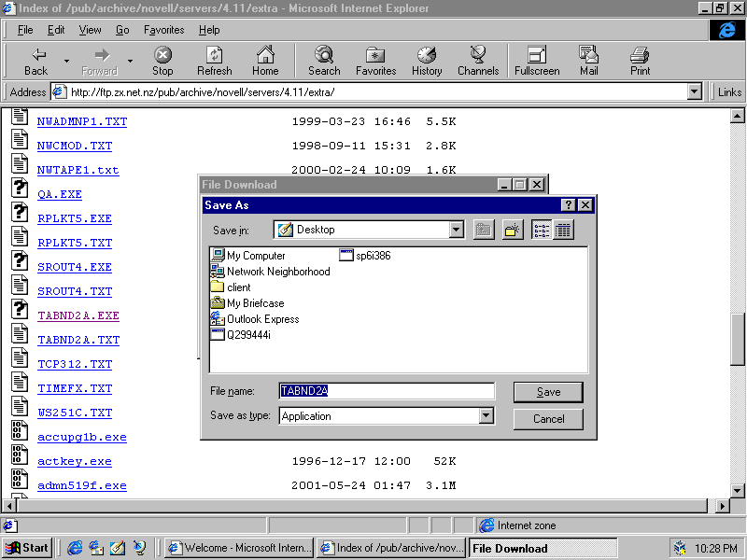This screenshot has height=560, width=747.
Task: Open the accupg1b.exe link
Action: coord(82,438)
